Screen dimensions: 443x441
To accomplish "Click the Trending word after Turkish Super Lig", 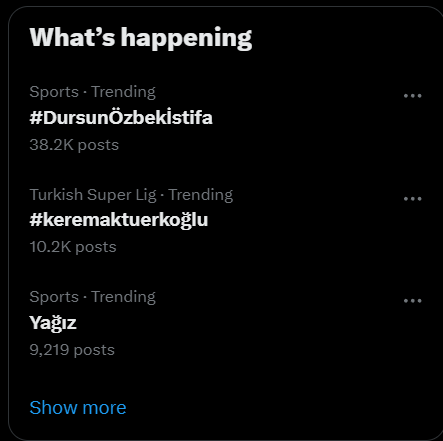I will click(200, 195).
